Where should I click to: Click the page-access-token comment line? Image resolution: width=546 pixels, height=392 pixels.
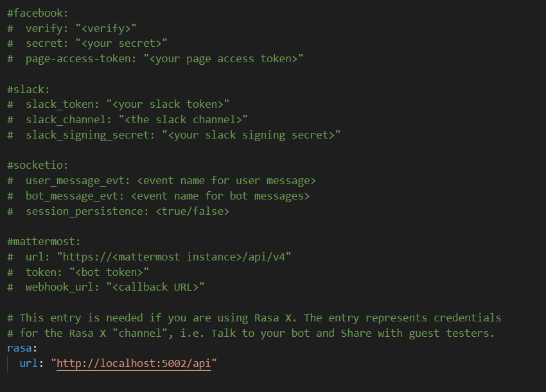point(155,59)
